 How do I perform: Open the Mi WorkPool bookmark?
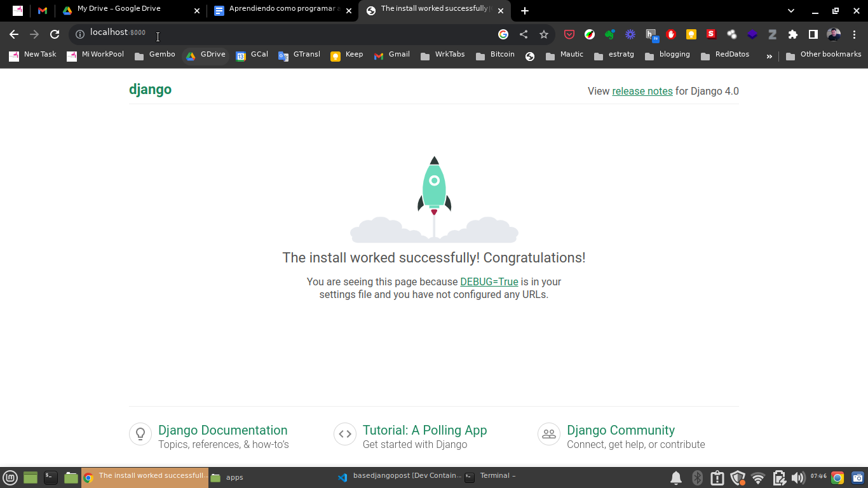click(x=95, y=55)
